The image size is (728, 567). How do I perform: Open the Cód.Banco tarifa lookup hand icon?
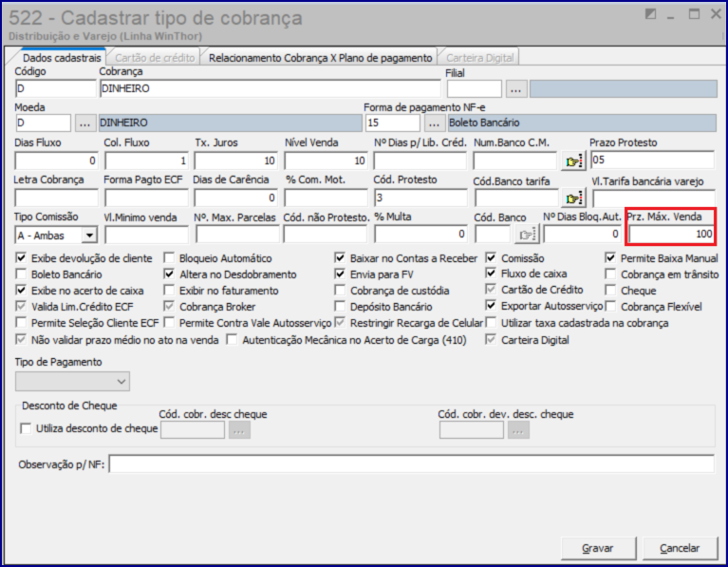click(574, 198)
